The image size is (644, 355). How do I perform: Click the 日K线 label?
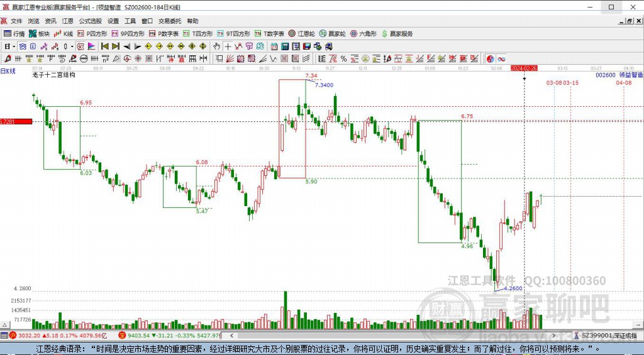[x=8, y=71]
